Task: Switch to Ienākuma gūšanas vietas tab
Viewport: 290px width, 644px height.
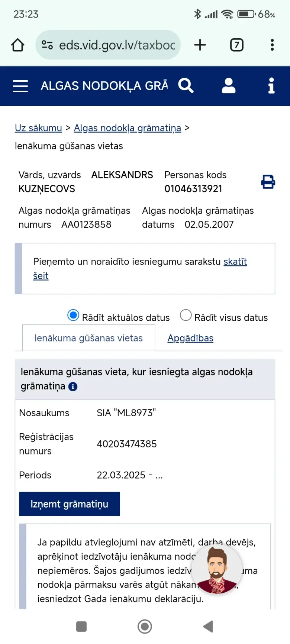Action: [88, 338]
